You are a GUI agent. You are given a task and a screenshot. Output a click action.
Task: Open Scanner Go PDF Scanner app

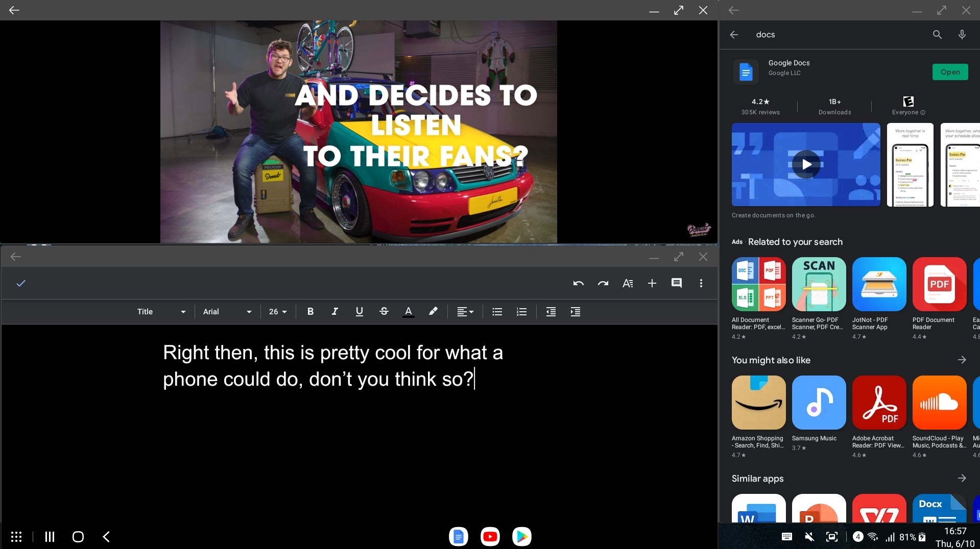click(x=819, y=298)
